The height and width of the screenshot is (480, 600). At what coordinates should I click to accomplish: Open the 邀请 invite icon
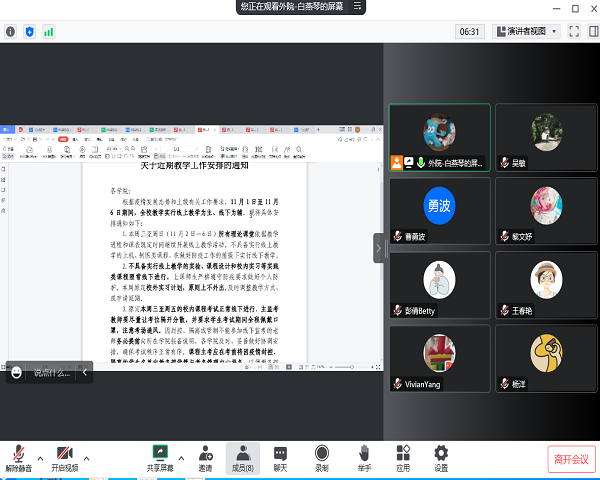[204, 452]
